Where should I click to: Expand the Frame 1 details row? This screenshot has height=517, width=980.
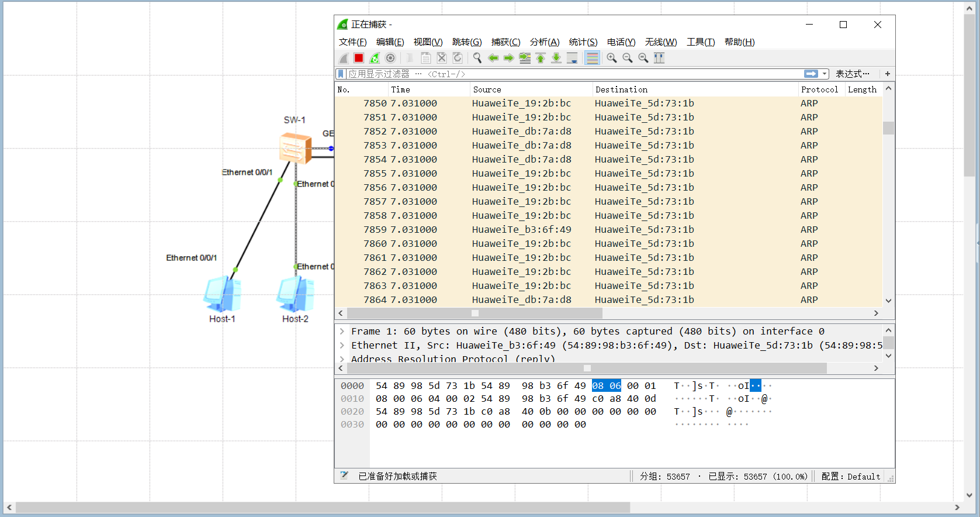tap(342, 332)
